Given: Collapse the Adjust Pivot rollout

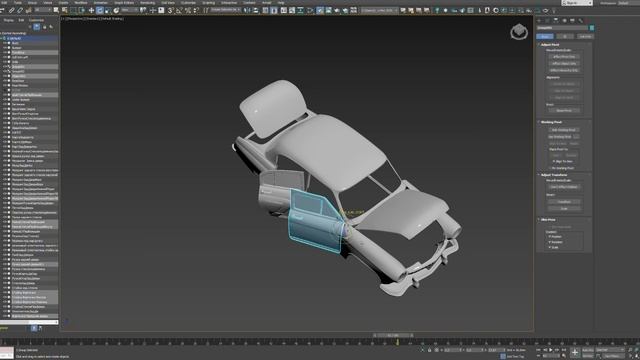Looking at the screenshot, I should [549, 44].
